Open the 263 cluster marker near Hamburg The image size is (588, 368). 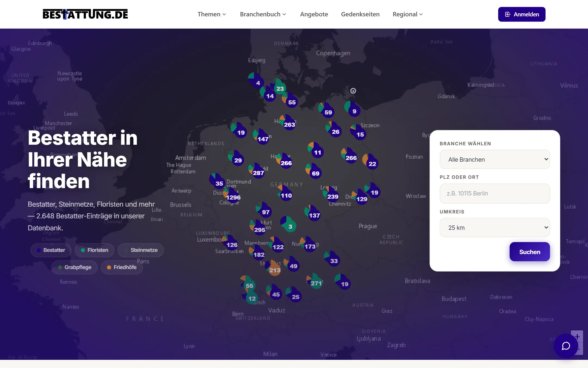pos(288,122)
